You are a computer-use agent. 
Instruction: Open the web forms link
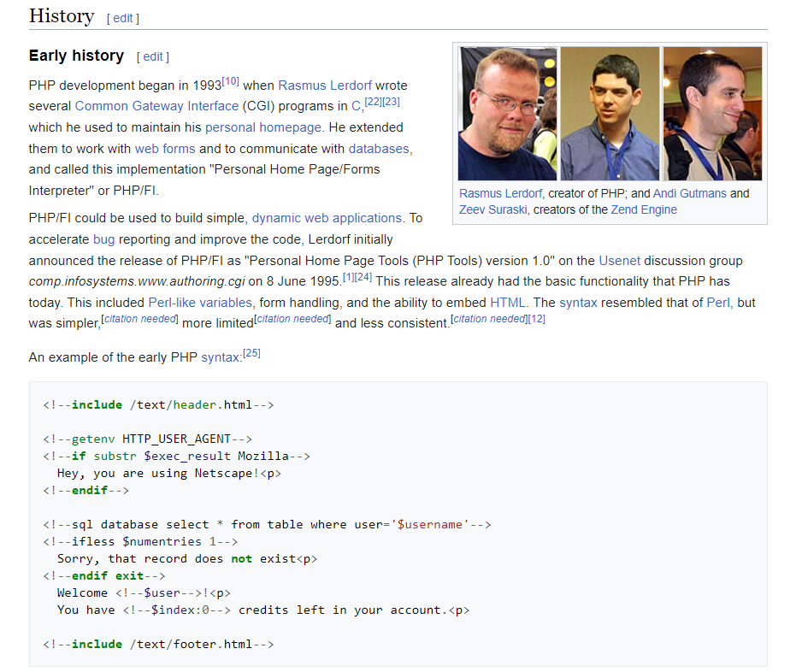coord(165,149)
